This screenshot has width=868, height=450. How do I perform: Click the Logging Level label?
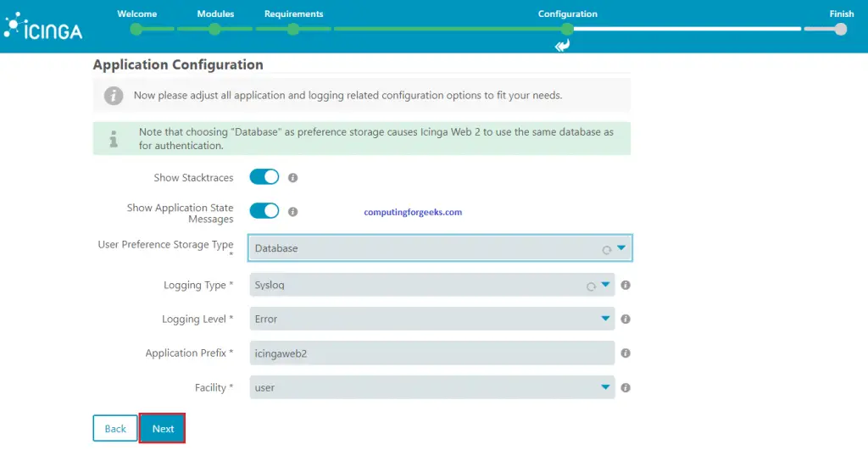tap(198, 319)
